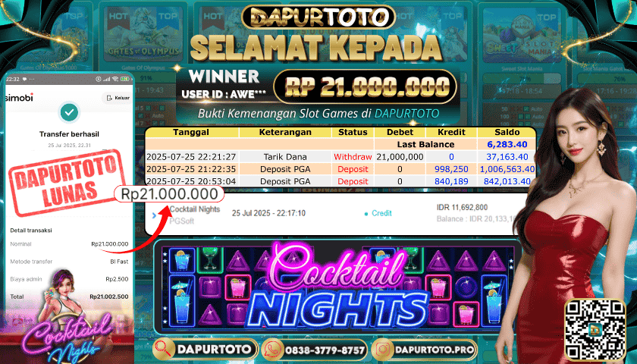Click the battery icon in phone status bar
This screenshot has height=364, width=637.
click(x=124, y=79)
